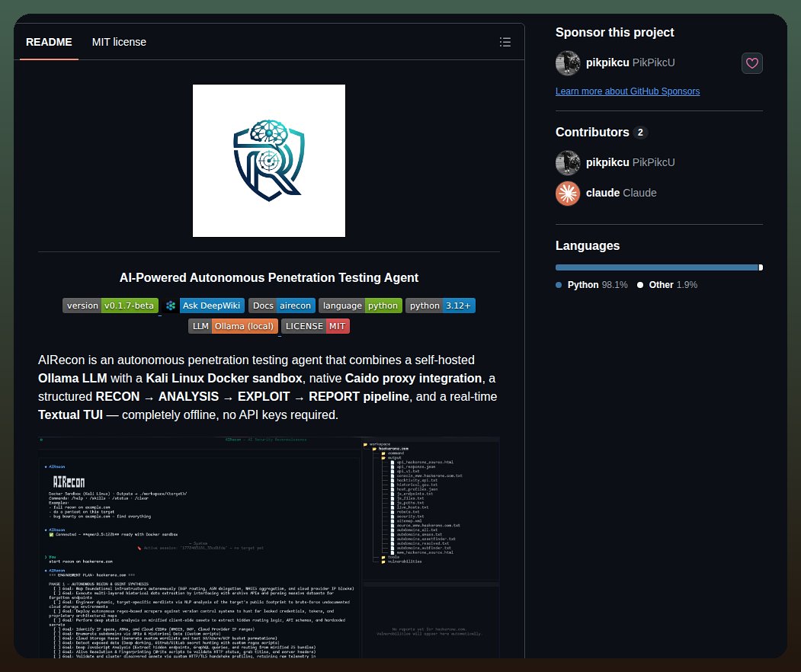Open the claude contributor avatar
Viewport: 801px width, 672px height.
pyautogui.click(x=568, y=193)
